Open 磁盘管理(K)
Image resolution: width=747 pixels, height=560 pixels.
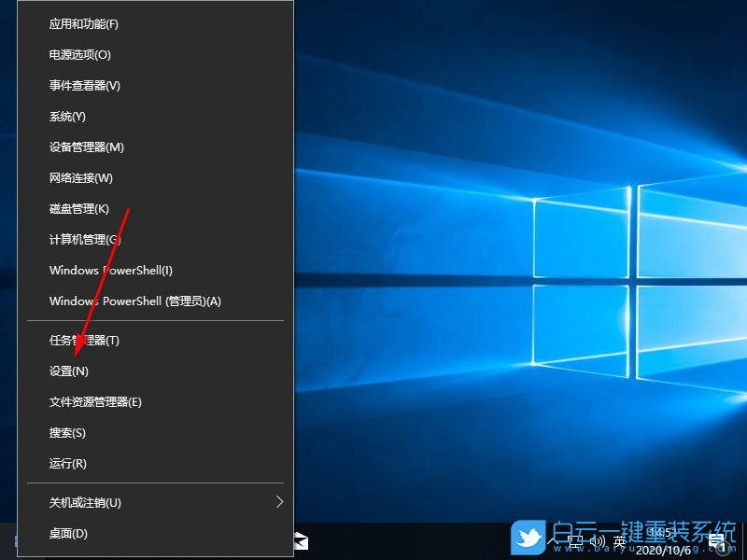[78, 208]
